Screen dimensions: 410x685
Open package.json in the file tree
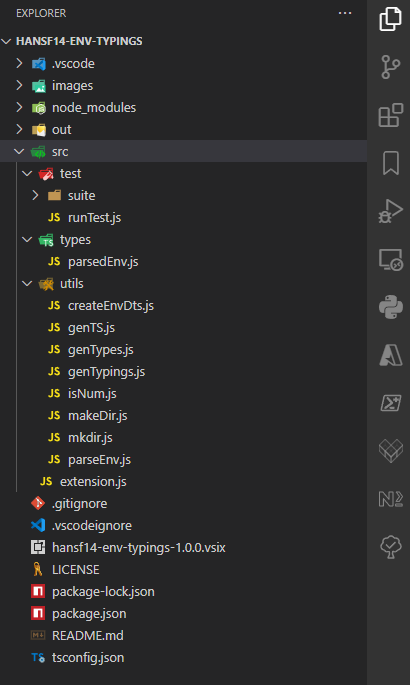coord(183,613)
